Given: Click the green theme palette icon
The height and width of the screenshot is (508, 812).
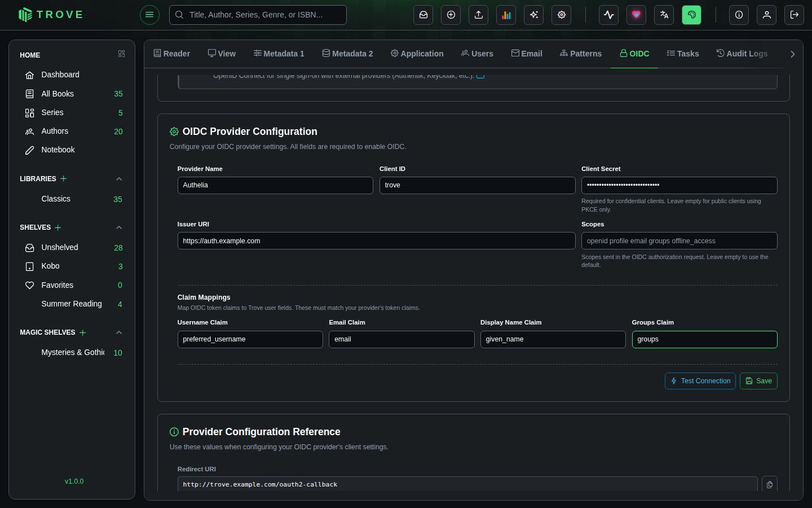Looking at the screenshot, I should [x=692, y=15].
